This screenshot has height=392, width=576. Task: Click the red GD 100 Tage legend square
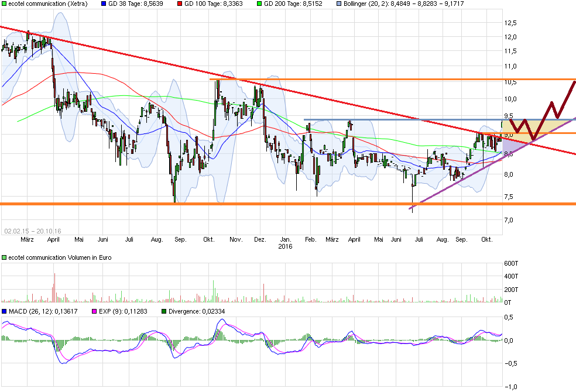click(180, 4)
